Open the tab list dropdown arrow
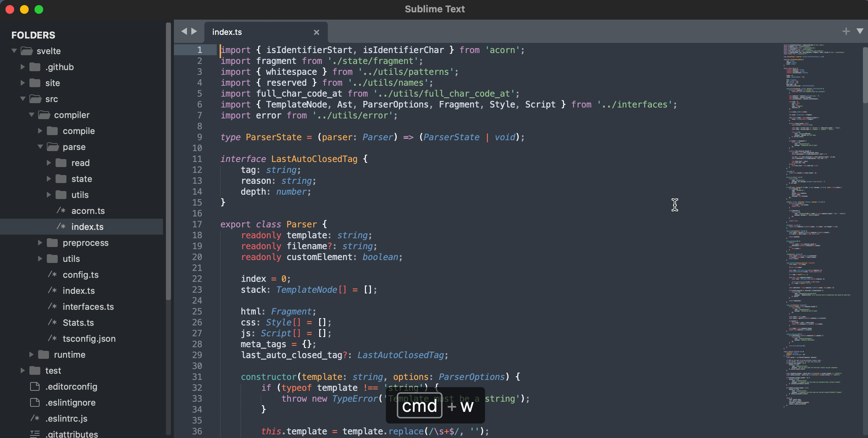 click(860, 31)
